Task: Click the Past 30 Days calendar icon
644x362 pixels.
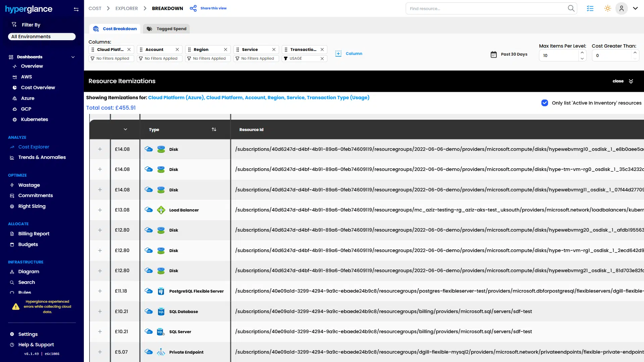Action: point(494,54)
